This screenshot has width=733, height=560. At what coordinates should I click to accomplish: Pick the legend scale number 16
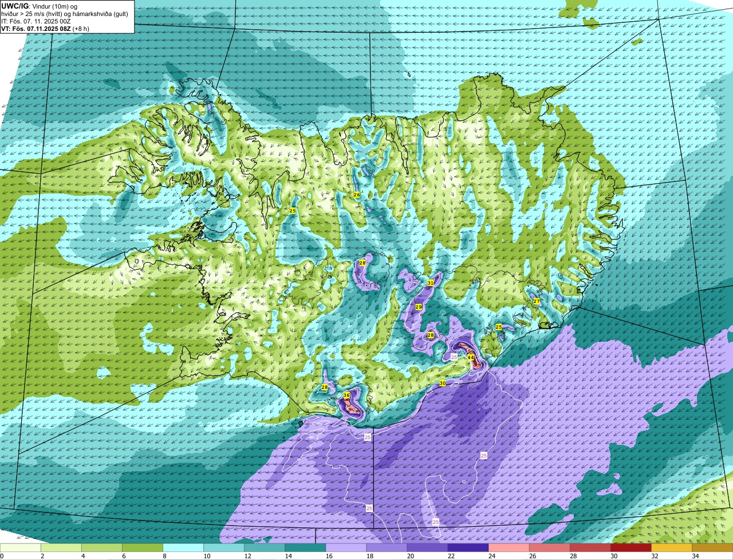[328, 556]
